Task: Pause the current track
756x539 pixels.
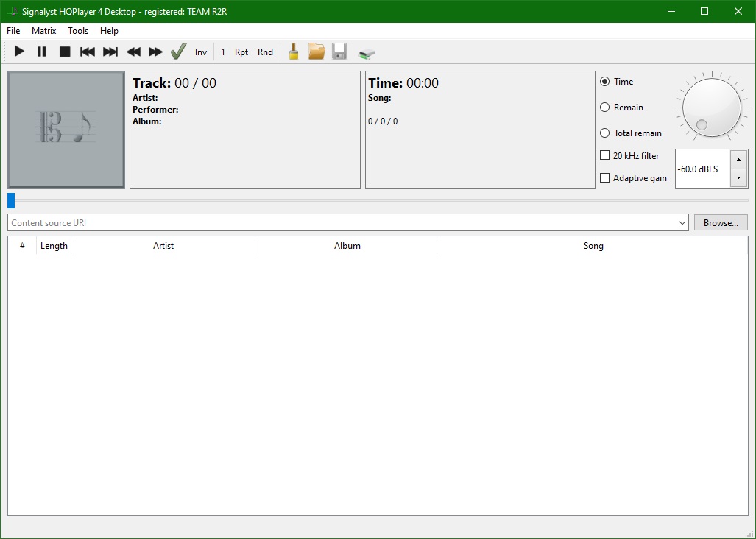Action: 41,51
